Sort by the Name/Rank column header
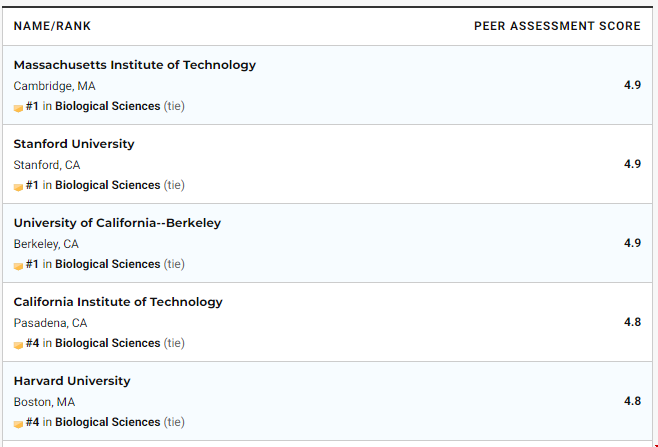Image resolution: width=658 pixels, height=447 pixels. tap(52, 26)
